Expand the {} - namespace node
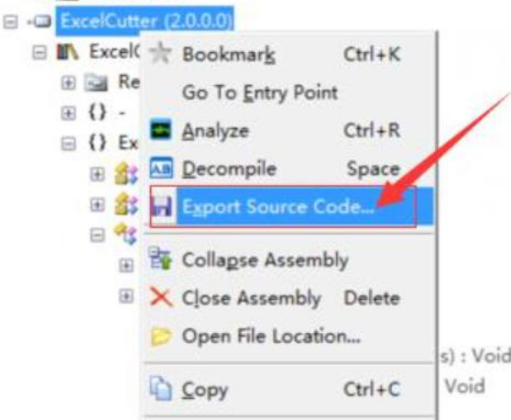Screen dimensions: 511x420 pos(68,113)
